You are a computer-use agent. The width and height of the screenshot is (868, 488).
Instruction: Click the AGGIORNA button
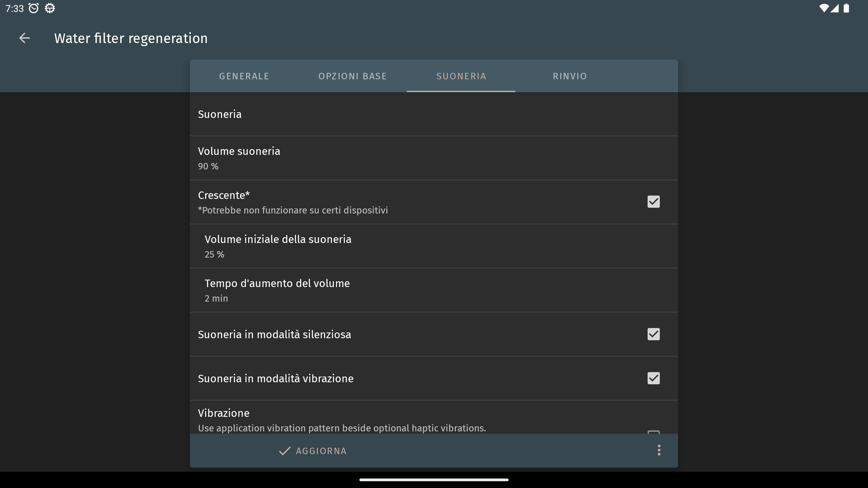pos(313,451)
